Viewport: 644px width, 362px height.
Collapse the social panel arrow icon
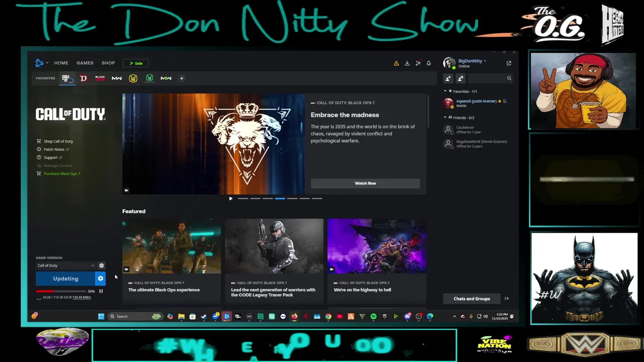tap(507, 299)
